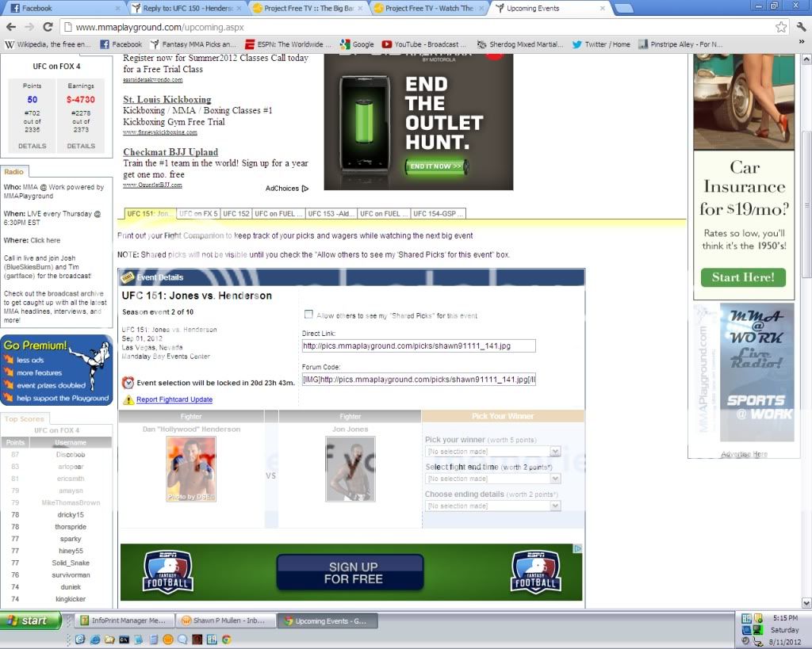Open the Google bookmark
The image size is (812, 649).
[357, 44]
